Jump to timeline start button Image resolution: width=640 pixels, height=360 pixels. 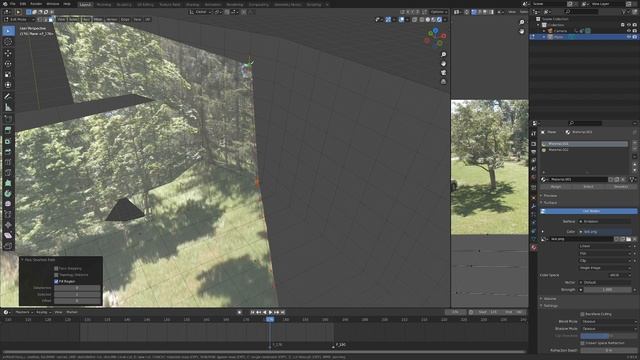click(252, 312)
